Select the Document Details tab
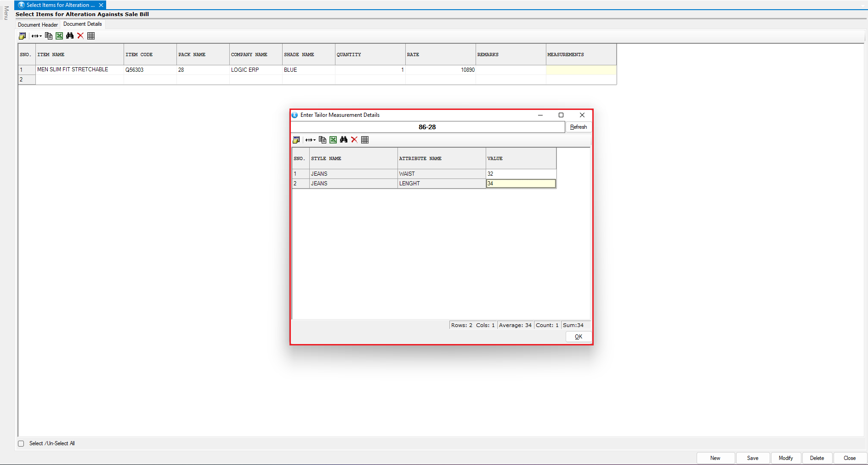868x465 pixels. (x=83, y=24)
